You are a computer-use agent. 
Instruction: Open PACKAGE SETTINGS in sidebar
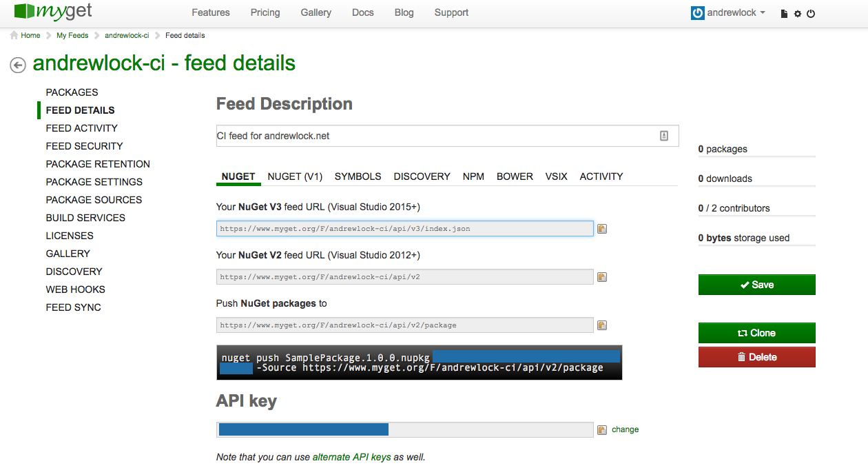click(x=94, y=182)
